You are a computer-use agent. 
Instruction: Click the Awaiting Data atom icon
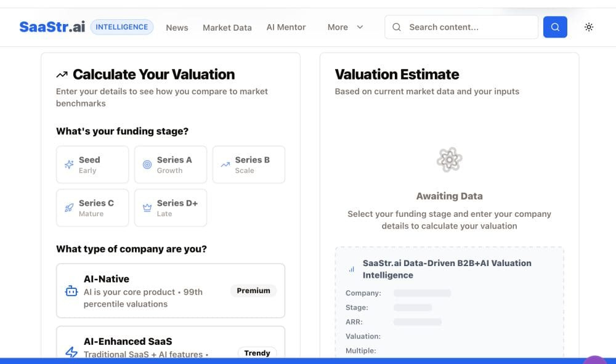450,160
